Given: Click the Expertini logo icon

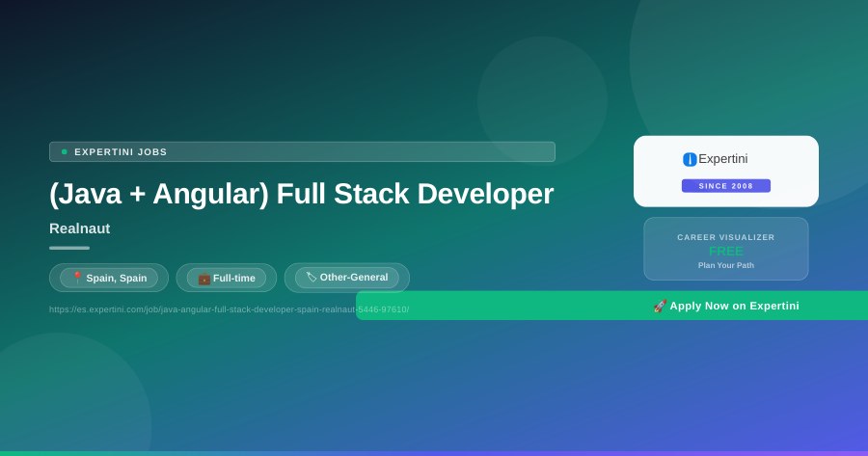Looking at the screenshot, I should coord(690,159).
